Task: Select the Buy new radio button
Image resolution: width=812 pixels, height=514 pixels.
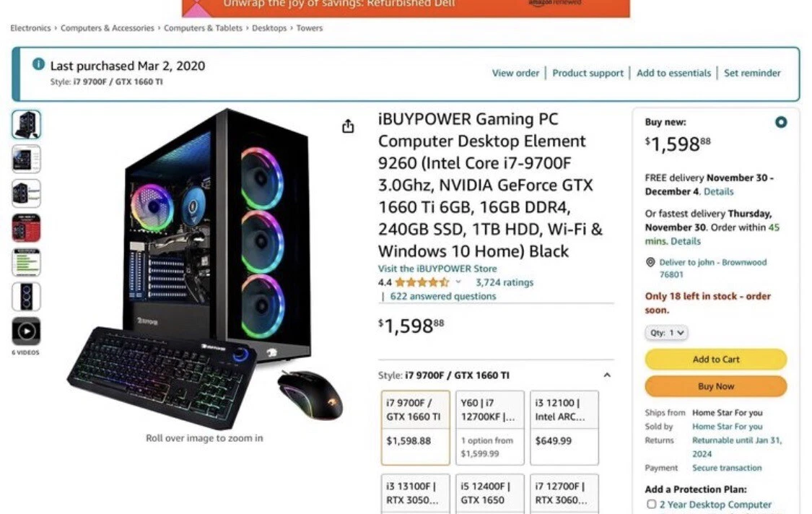Action: point(781,122)
